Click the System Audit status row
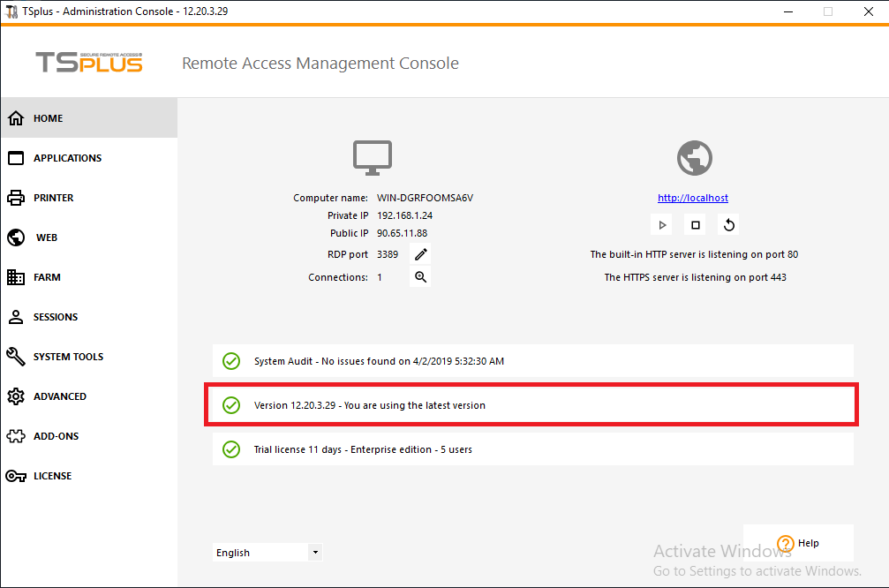 click(533, 361)
